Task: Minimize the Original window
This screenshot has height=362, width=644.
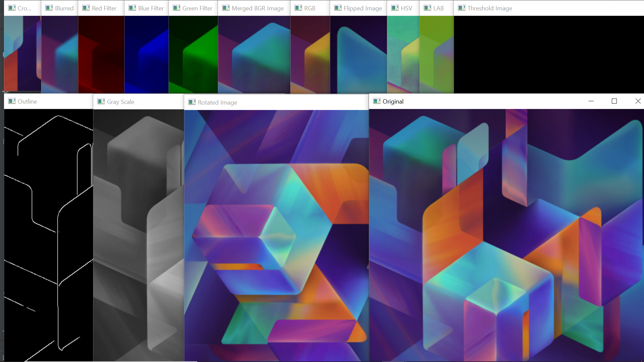Action: pyautogui.click(x=591, y=101)
